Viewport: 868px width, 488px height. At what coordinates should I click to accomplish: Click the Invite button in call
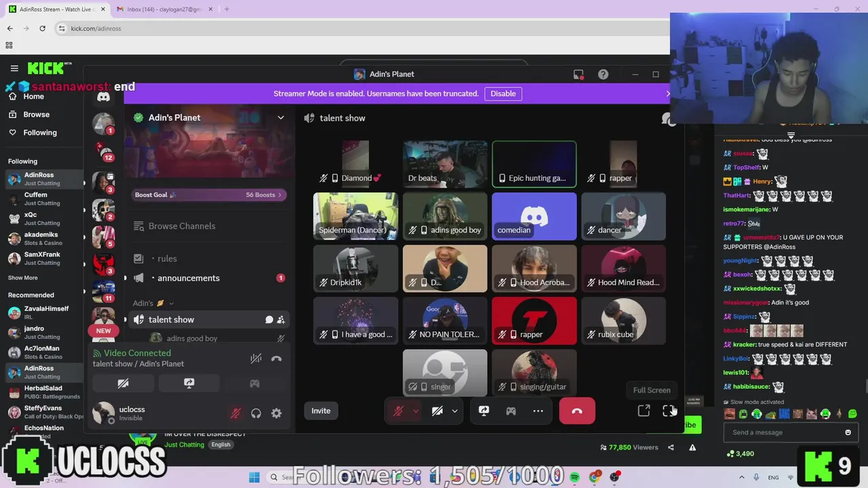click(x=321, y=411)
